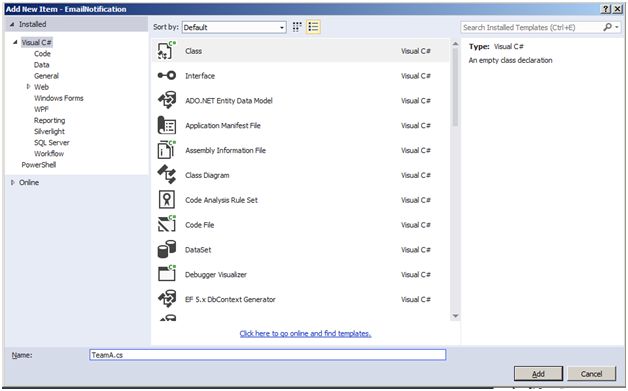
Task: Select the Debugger Visualizer icon
Action: (x=167, y=274)
